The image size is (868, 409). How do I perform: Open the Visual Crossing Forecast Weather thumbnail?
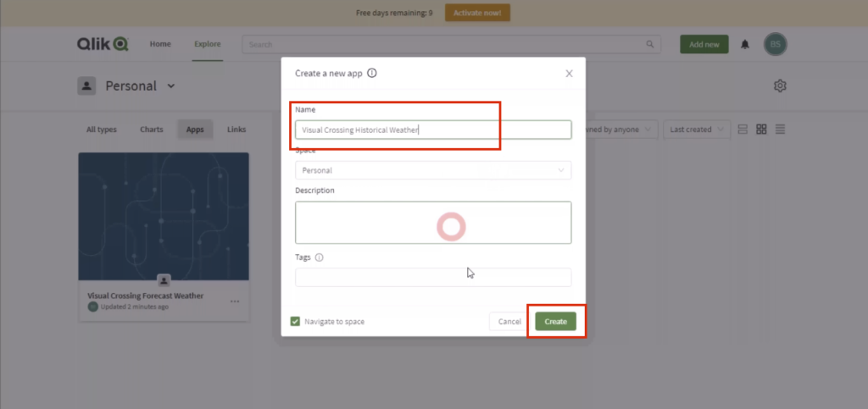[164, 216]
